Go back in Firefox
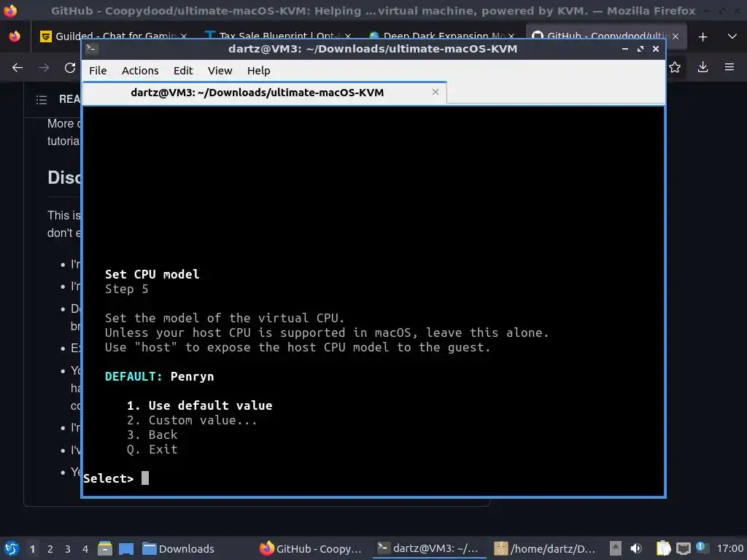747x560 pixels. tap(18, 68)
